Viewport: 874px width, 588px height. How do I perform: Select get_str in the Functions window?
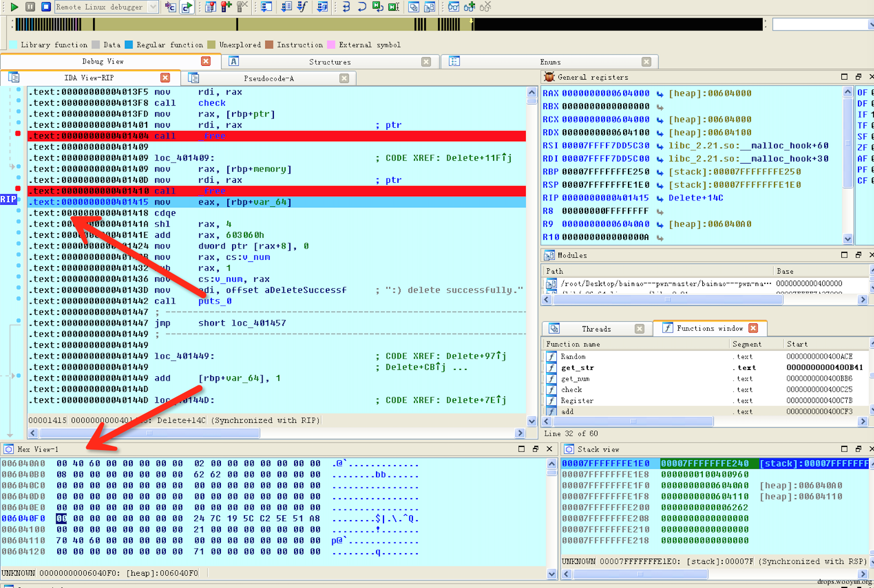(x=577, y=368)
